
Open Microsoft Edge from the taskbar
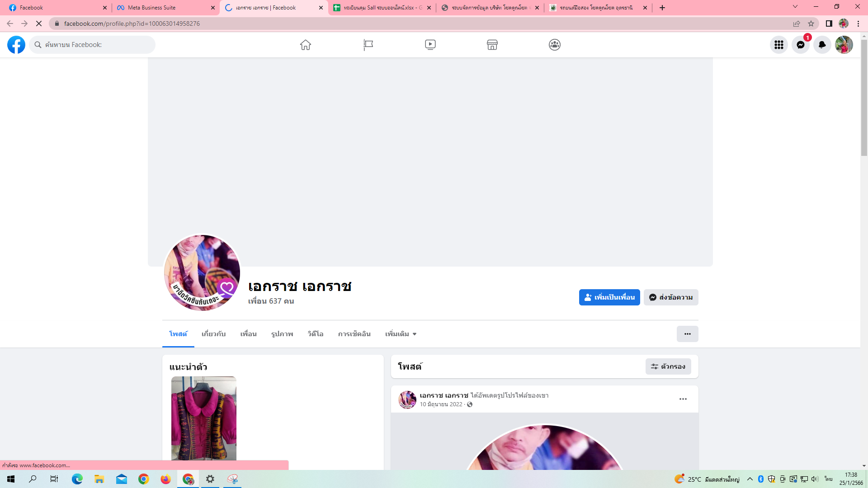point(77,479)
